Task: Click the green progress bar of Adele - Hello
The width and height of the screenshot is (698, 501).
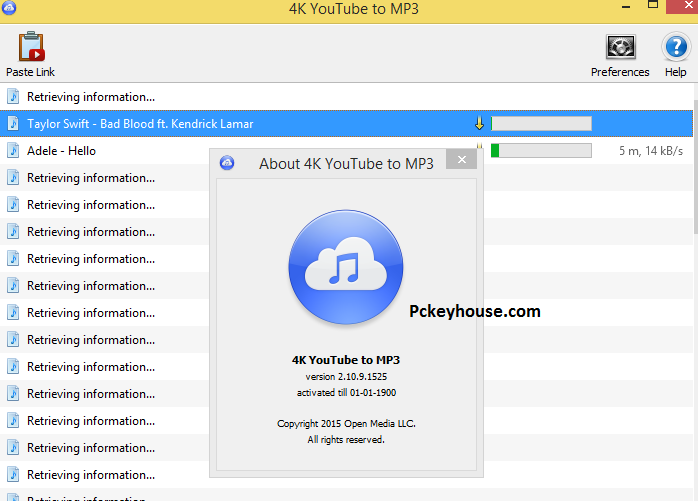Action: pos(541,151)
